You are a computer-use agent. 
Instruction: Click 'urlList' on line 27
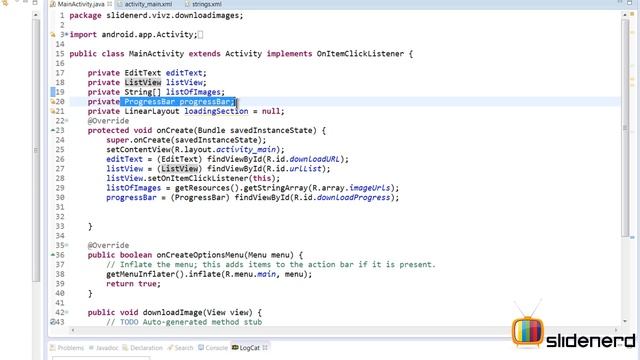pos(305,169)
